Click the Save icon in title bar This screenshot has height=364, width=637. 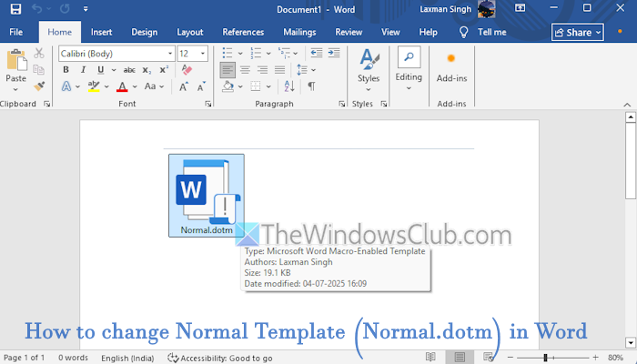point(15,9)
